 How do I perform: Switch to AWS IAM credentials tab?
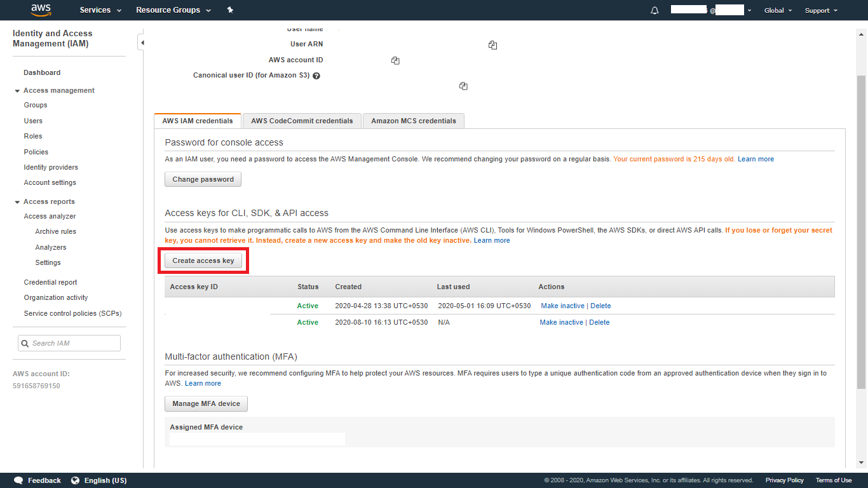(198, 121)
